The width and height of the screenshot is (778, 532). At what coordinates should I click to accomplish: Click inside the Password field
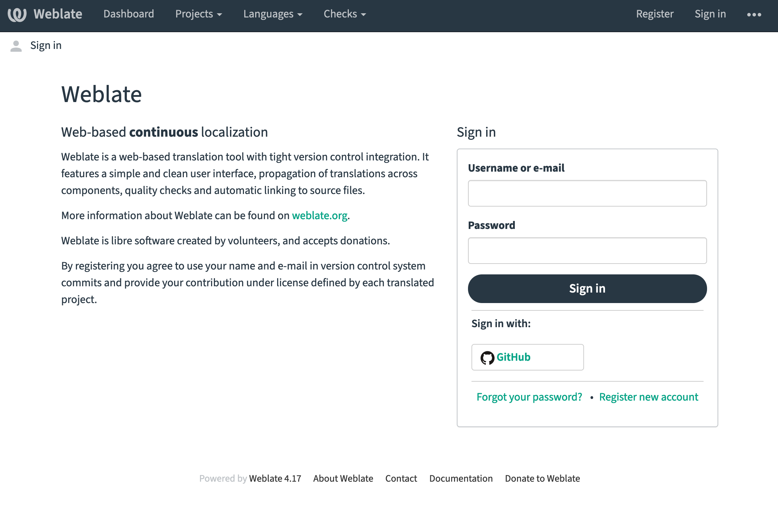click(x=587, y=250)
